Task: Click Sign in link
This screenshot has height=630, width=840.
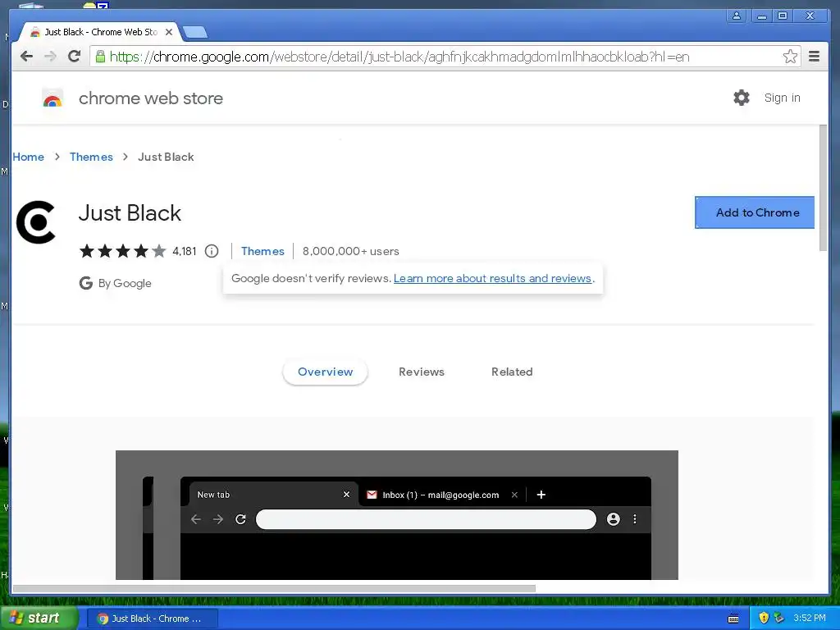Action: tap(782, 98)
